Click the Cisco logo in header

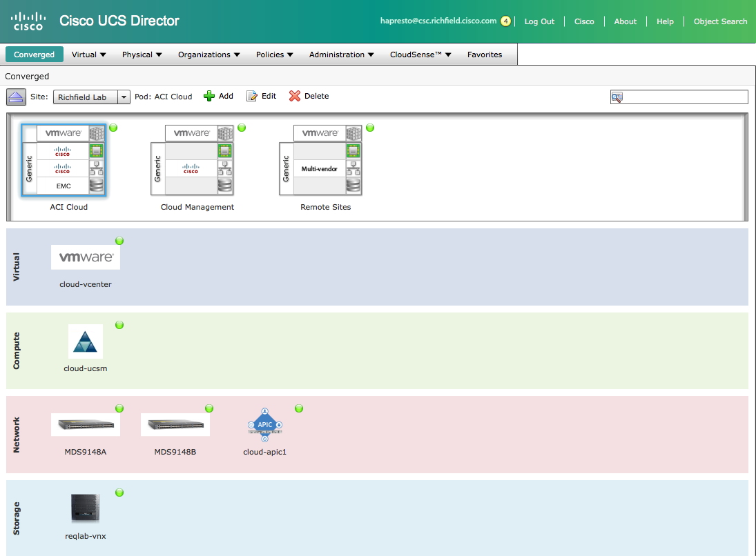[28, 21]
